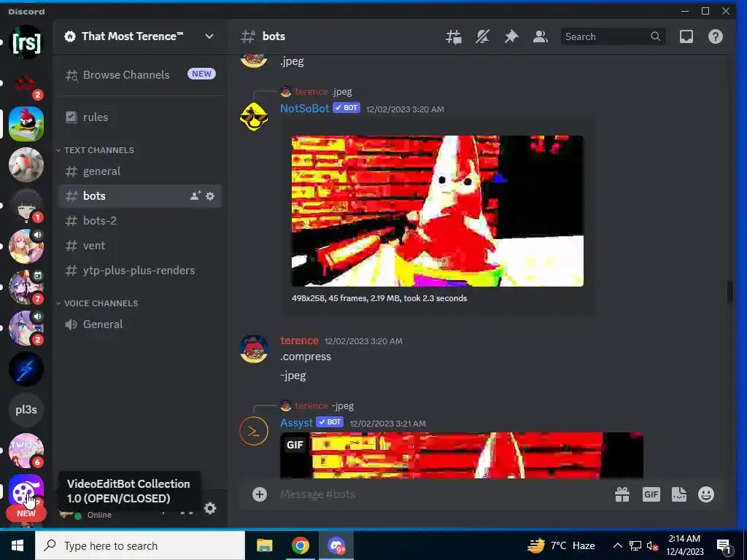
Task: Edit bots channel settings gear
Action: click(x=210, y=195)
